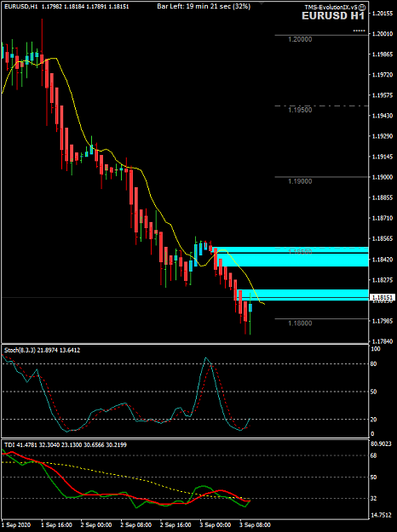
Task: Click the Bar Left countdown text
Action: 204,6
